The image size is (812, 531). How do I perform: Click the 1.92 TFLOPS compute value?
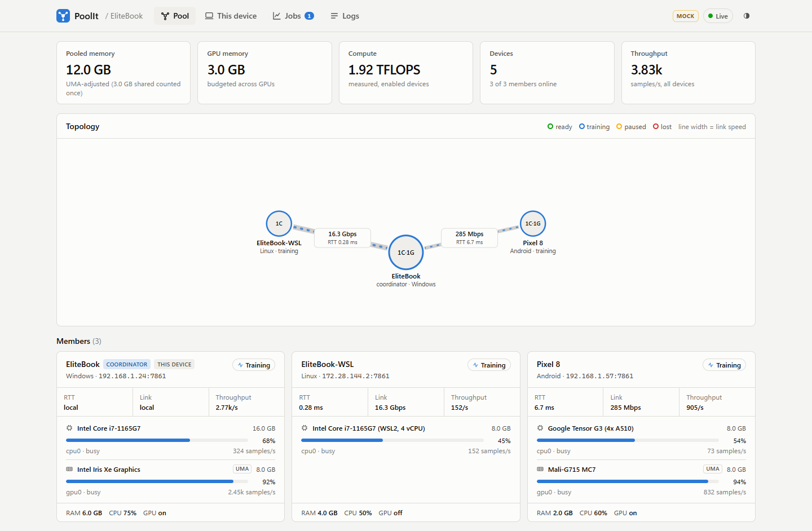click(385, 70)
